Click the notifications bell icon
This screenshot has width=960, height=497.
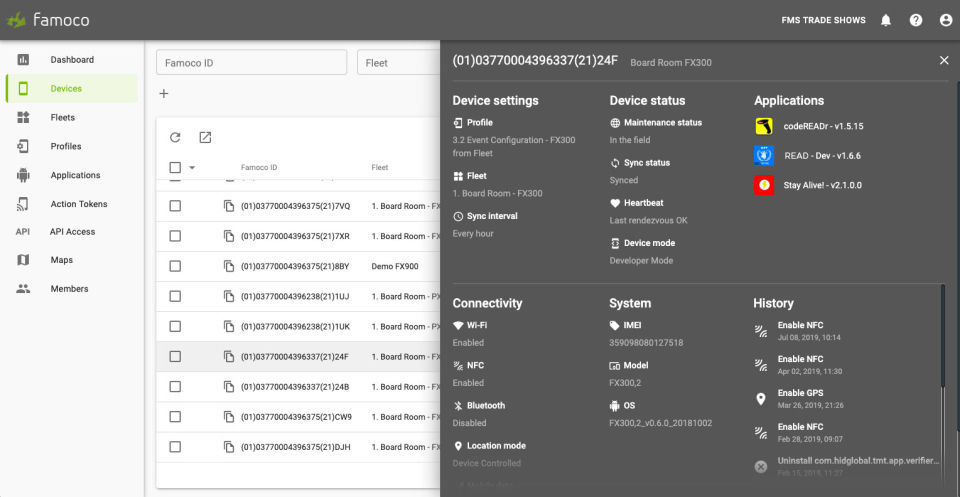(x=885, y=20)
